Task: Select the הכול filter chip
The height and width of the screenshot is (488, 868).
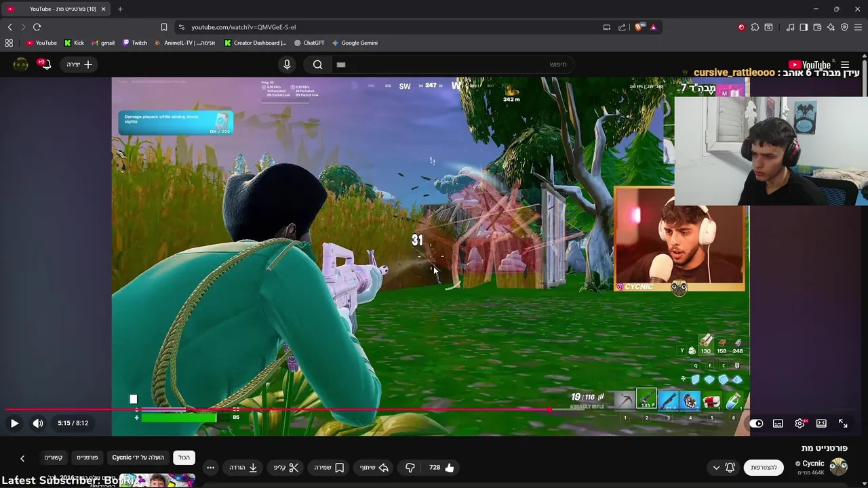Action: click(x=184, y=457)
